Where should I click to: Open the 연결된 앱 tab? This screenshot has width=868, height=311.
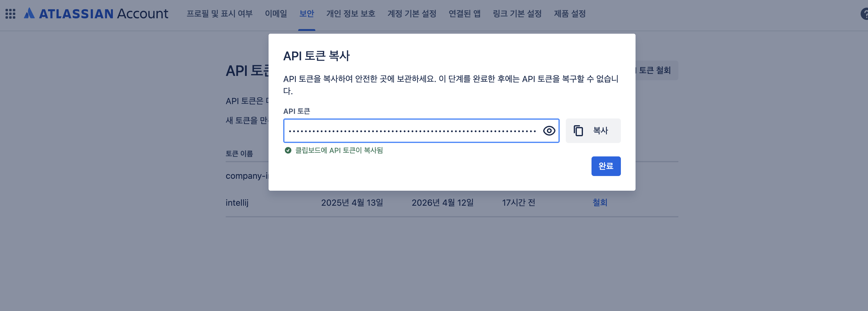click(x=464, y=13)
